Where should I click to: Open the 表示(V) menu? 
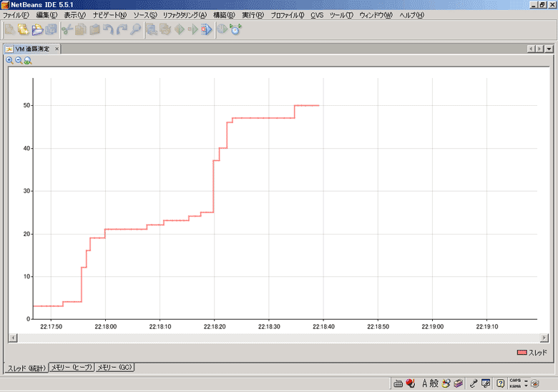74,15
